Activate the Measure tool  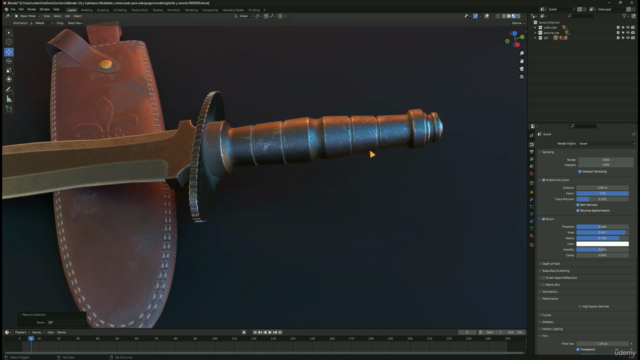pos(9,99)
